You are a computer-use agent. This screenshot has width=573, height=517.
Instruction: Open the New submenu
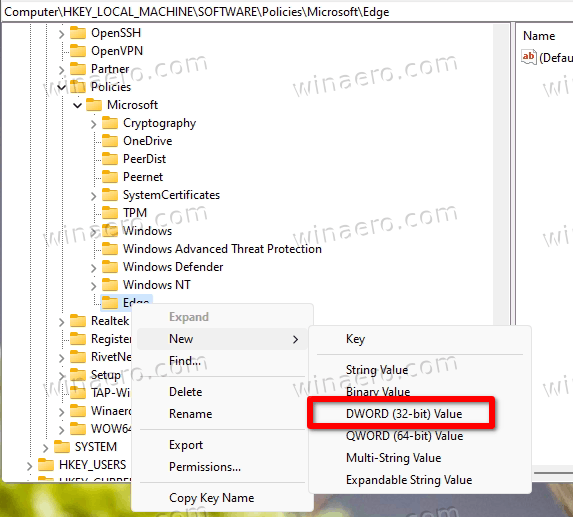(x=222, y=339)
